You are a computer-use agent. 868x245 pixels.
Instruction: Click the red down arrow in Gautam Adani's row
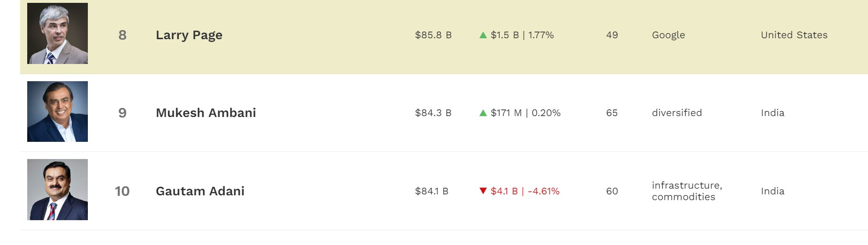pyautogui.click(x=483, y=191)
